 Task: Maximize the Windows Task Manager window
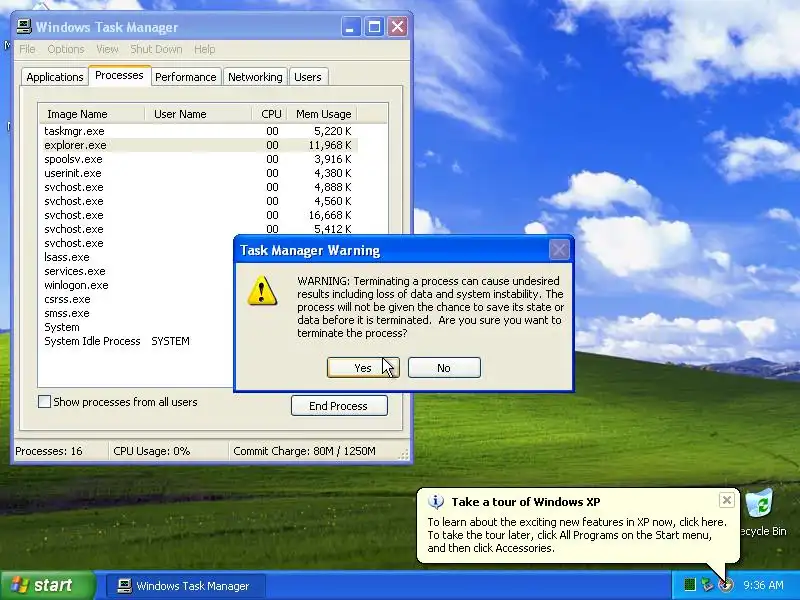tap(374, 27)
